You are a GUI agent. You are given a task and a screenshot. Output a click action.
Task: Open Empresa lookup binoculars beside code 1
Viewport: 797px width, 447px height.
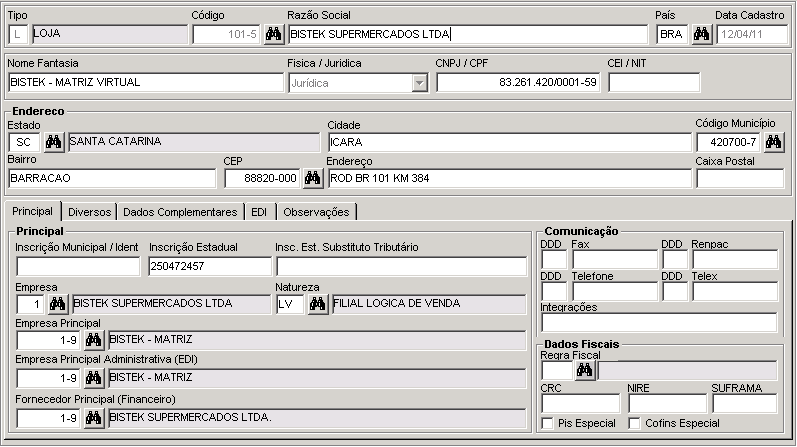(57, 304)
